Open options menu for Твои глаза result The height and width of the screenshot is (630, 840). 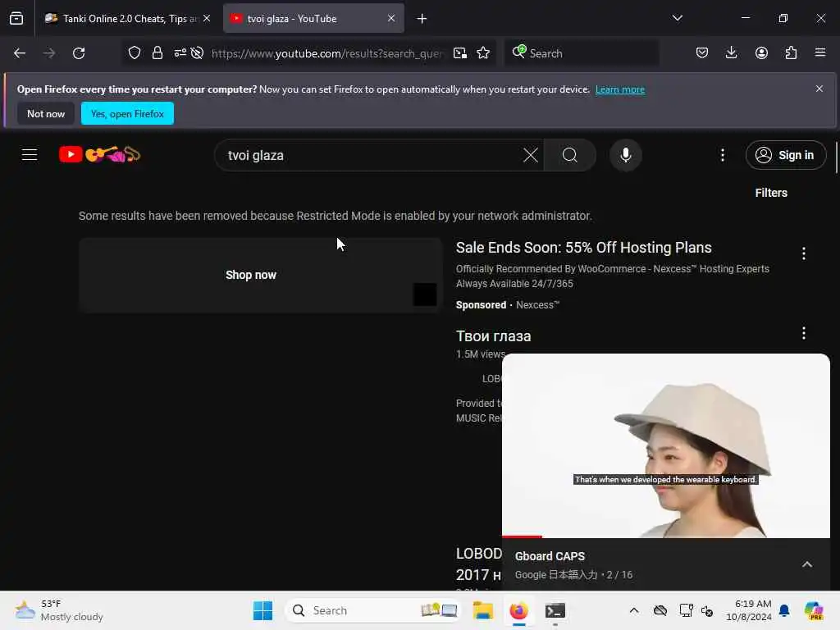(x=804, y=333)
